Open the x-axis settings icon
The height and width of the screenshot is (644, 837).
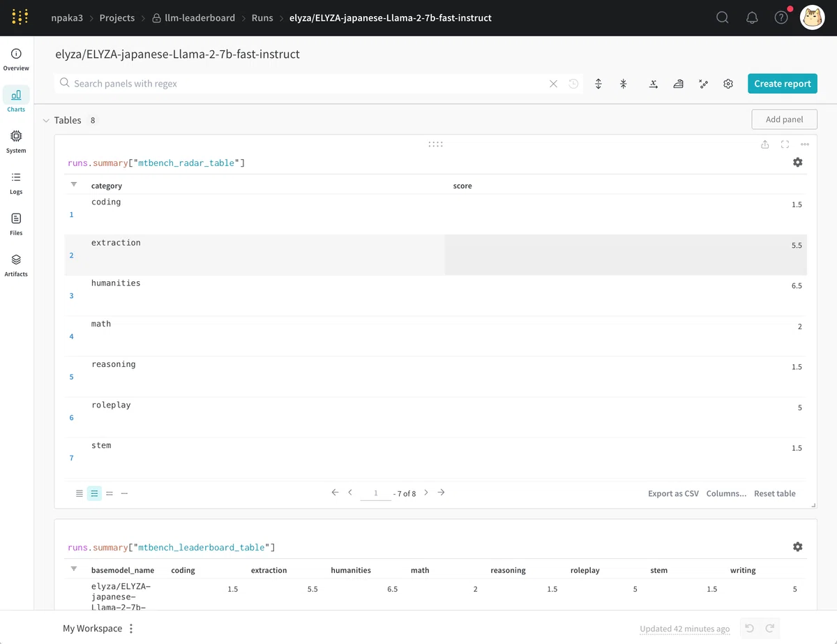(653, 84)
